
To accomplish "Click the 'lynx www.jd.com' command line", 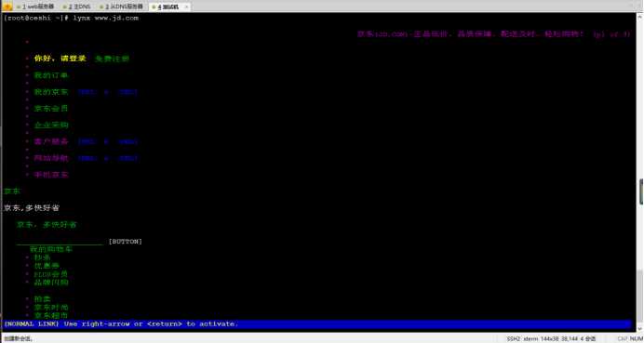I will click(x=105, y=18).
